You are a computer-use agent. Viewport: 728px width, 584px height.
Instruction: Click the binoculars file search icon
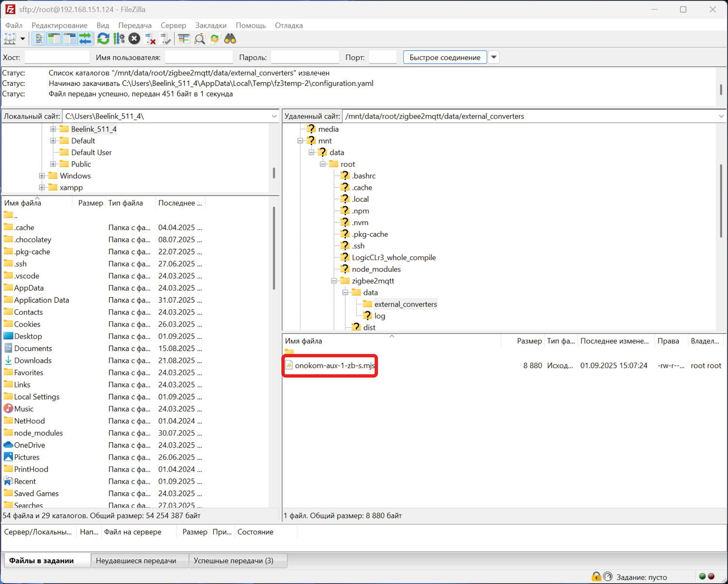point(230,39)
